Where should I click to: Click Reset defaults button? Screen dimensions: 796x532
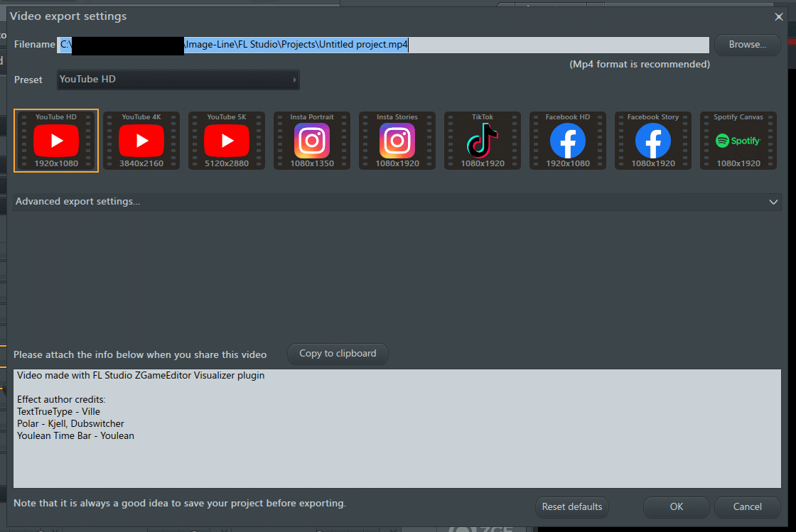[x=572, y=506]
